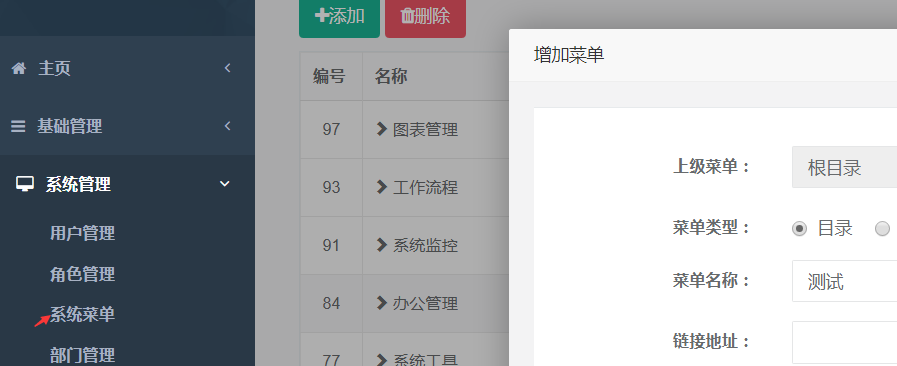The image size is (897, 366).
Task: Expand the 主页 menu arrow
Action: click(227, 68)
